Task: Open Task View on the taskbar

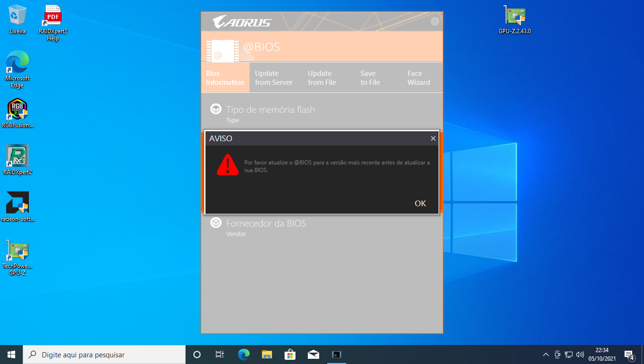Action: pos(220,355)
